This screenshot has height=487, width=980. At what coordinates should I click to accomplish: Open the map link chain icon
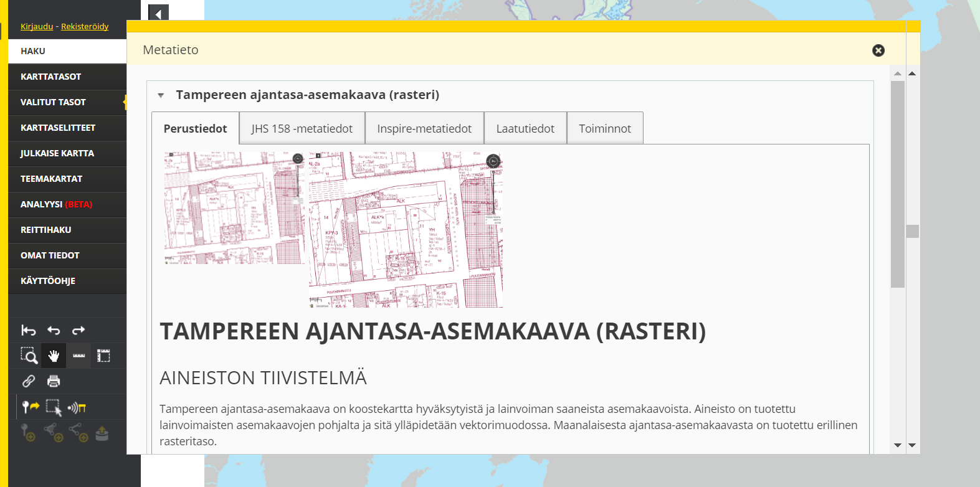tap(29, 381)
